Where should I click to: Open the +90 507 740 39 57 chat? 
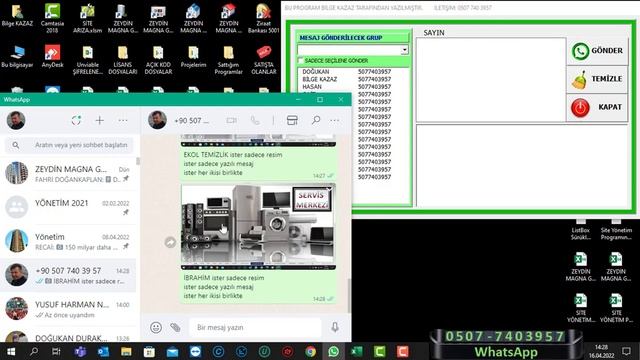(68, 275)
